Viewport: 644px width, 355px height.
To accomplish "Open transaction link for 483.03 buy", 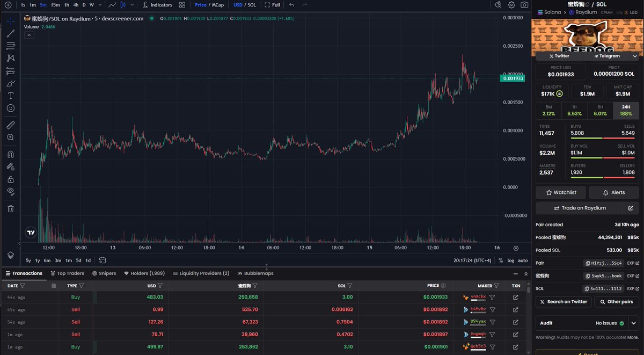I will pyautogui.click(x=516, y=297).
